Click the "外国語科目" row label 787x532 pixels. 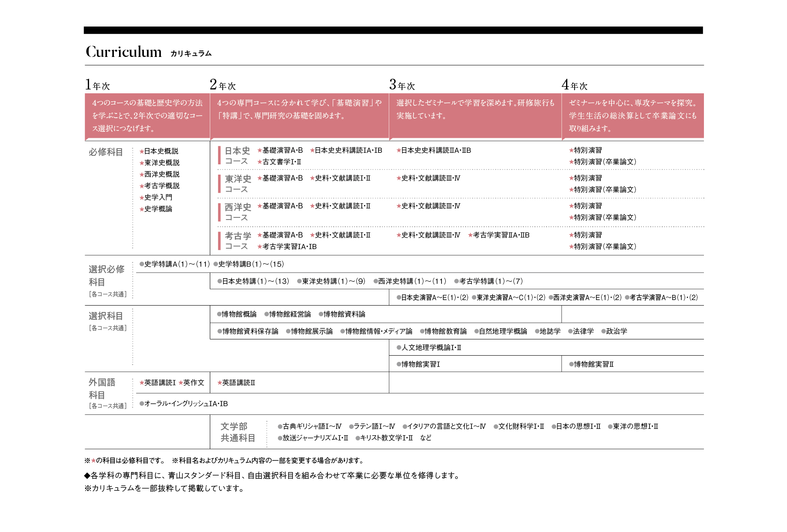point(102,389)
